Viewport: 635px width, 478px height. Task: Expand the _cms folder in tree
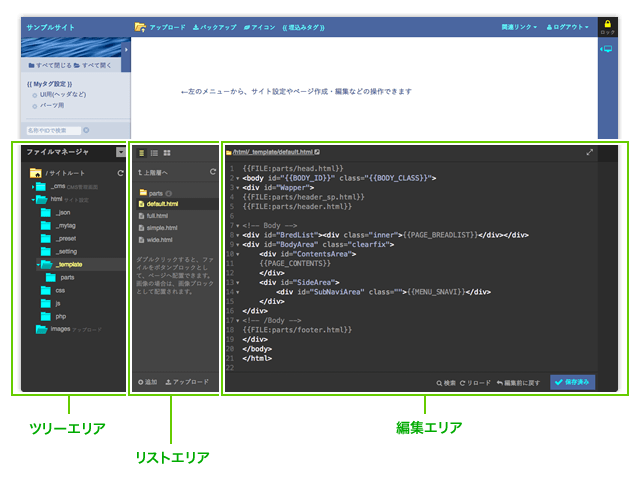(x=33, y=186)
